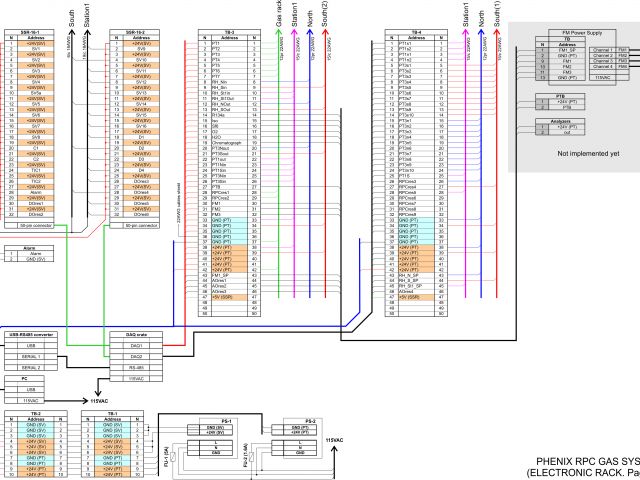The height and width of the screenshot is (480, 640).
Task: Select the PS-1 power supply block
Action: [226, 421]
